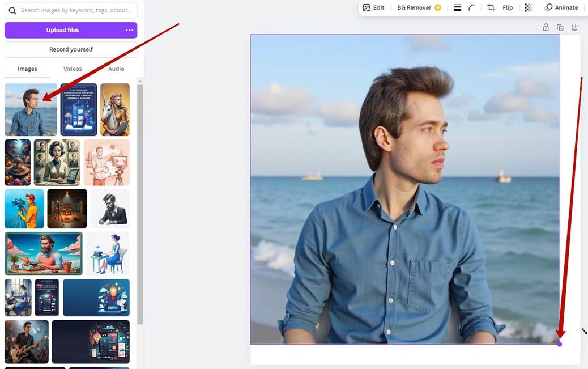Image resolution: width=588 pixels, height=369 pixels.
Task: Click the search images input field
Action: 76,10
